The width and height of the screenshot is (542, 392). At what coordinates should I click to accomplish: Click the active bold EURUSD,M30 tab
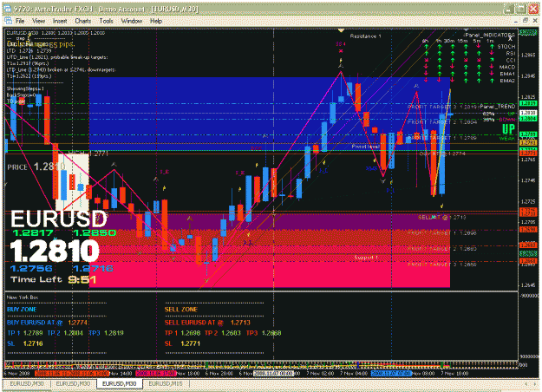pos(120,383)
